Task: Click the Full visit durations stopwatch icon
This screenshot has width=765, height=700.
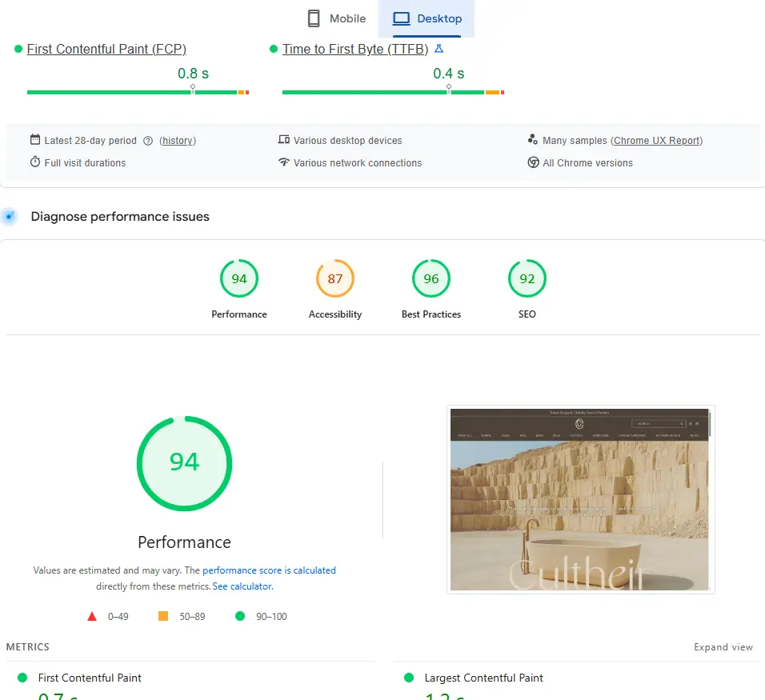Action: click(x=35, y=162)
